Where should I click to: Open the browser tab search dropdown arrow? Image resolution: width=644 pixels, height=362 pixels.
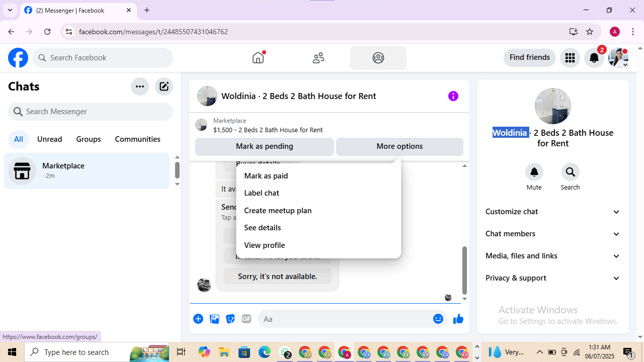coord(10,10)
